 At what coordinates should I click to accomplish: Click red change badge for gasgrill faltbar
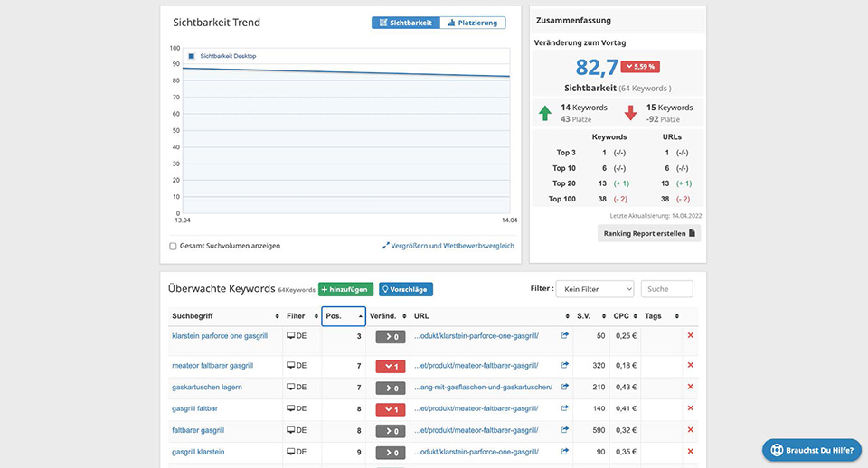tap(391, 410)
